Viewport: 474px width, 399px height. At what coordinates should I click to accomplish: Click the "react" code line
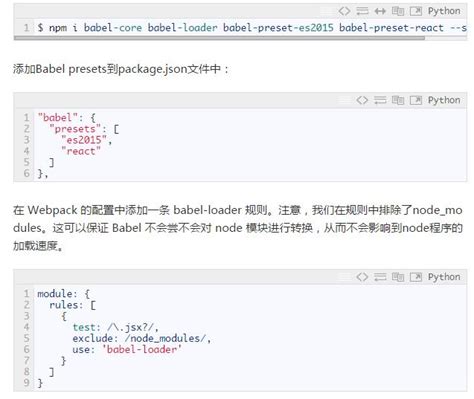point(81,151)
